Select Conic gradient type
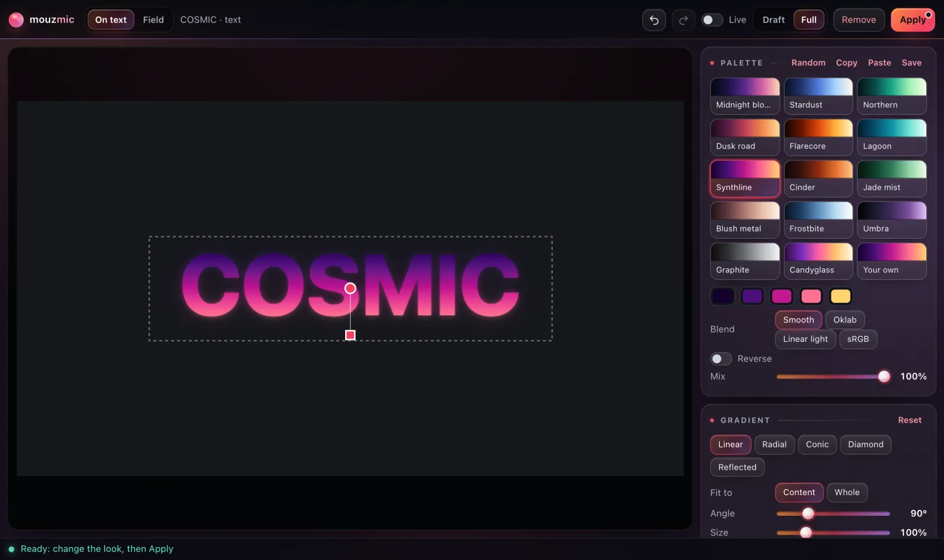The image size is (944, 560). pos(817,444)
